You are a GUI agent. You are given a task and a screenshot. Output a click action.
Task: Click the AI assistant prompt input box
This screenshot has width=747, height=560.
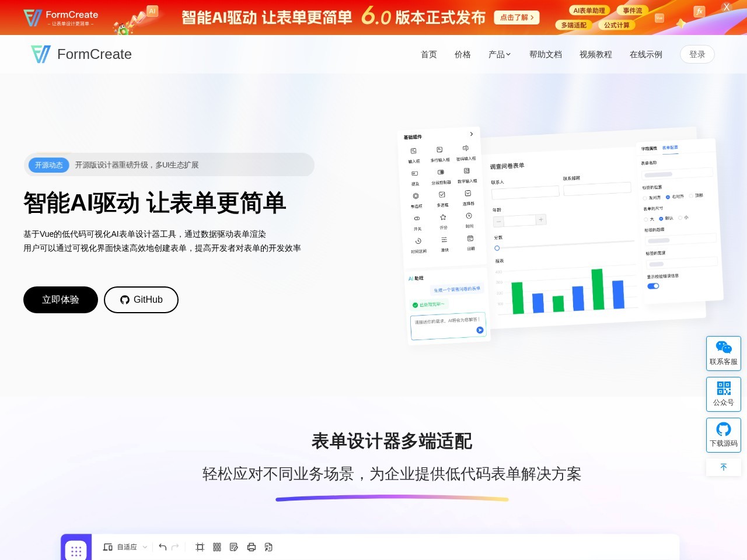pos(448,326)
